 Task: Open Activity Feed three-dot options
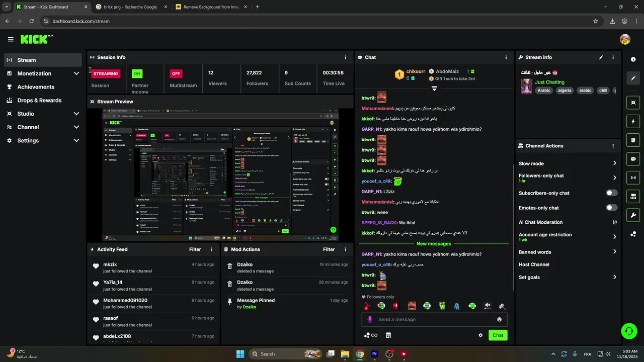pyautogui.click(x=211, y=249)
